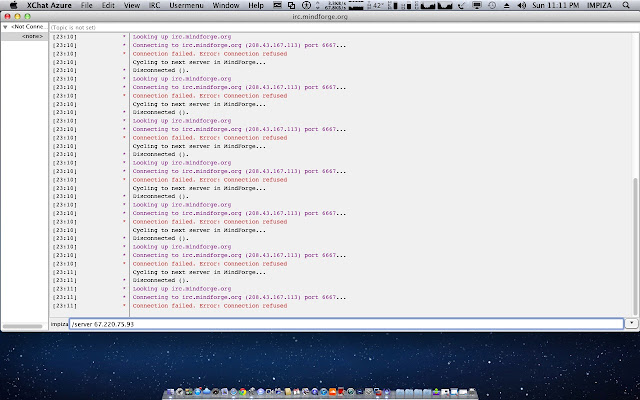Select the <Not Conne... server entry
The image size is (640, 400).
(x=28, y=27)
